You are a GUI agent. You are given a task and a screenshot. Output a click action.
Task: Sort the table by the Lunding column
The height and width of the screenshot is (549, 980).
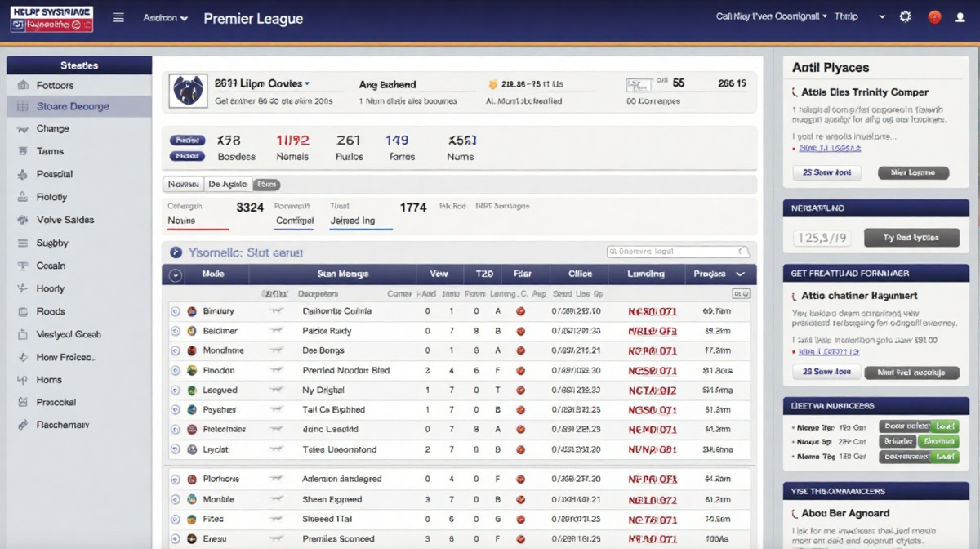(x=646, y=274)
